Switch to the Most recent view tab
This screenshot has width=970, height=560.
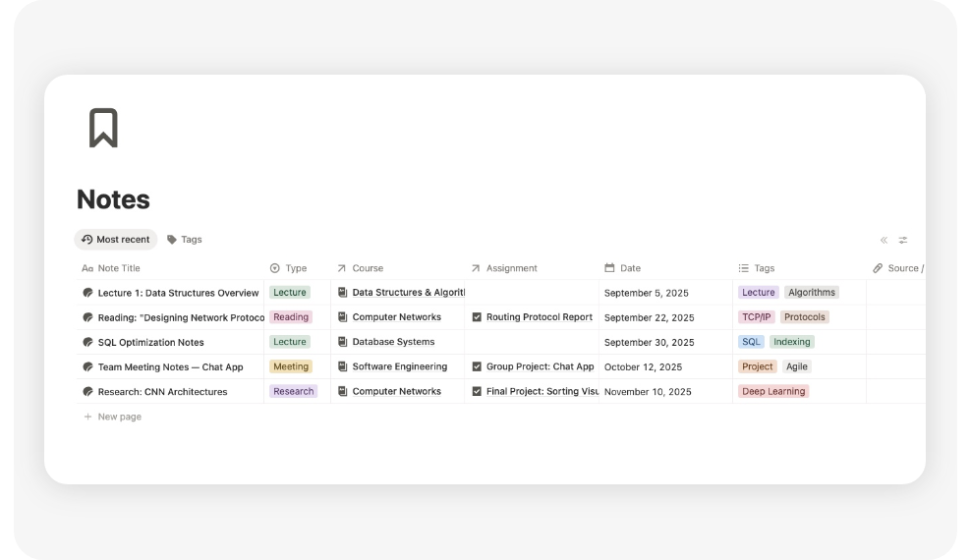tap(116, 239)
